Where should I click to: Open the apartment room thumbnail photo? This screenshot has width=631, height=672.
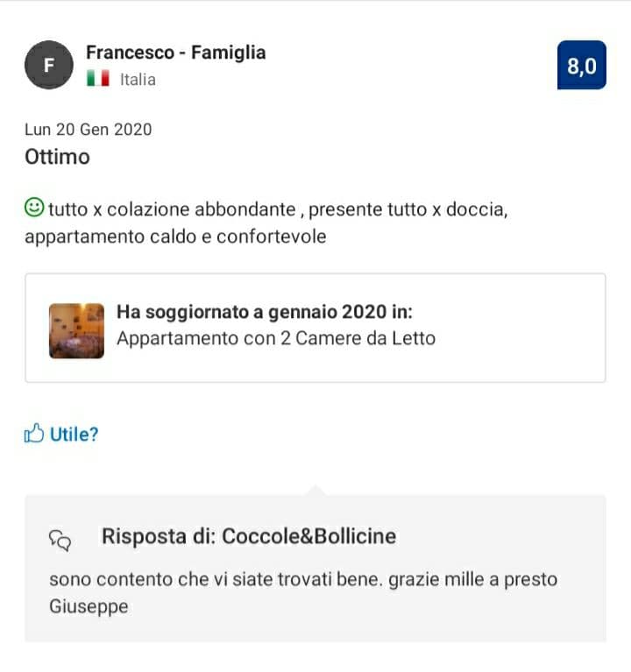tap(77, 330)
